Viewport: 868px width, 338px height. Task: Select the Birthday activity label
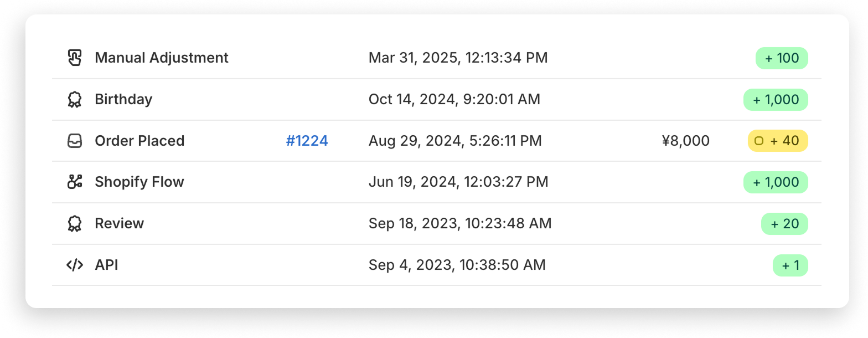[x=123, y=99]
